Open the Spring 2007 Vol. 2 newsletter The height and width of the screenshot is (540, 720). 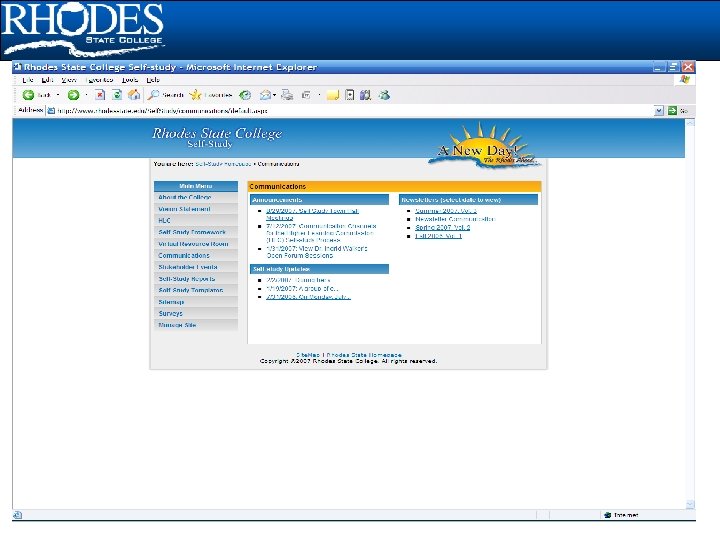(x=442, y=227)
